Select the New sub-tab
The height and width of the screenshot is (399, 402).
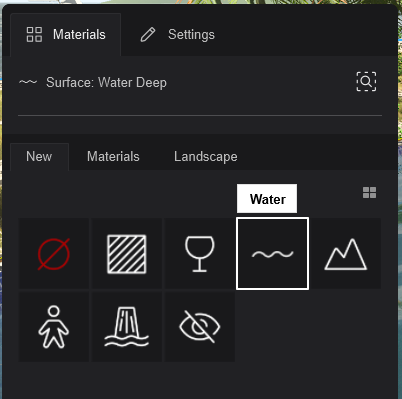click(39, 157)
